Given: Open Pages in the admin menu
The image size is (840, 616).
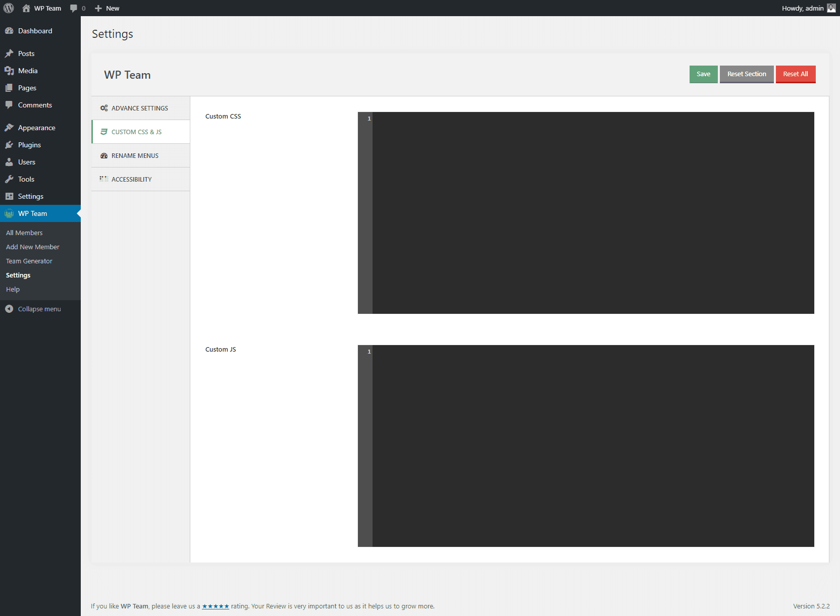Looking at the screenshot, I should tap(40, 88).
